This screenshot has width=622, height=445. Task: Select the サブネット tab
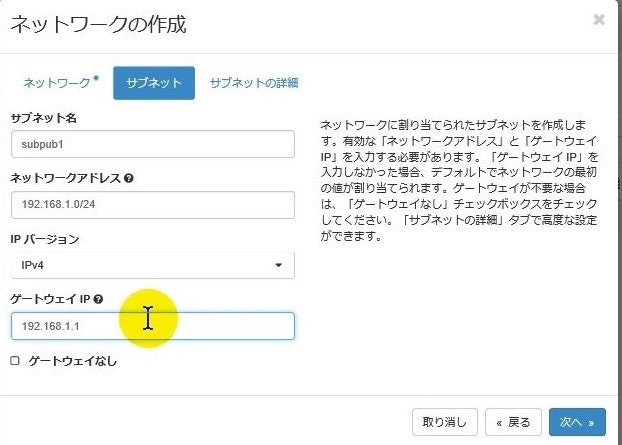(x=154, y=83)
